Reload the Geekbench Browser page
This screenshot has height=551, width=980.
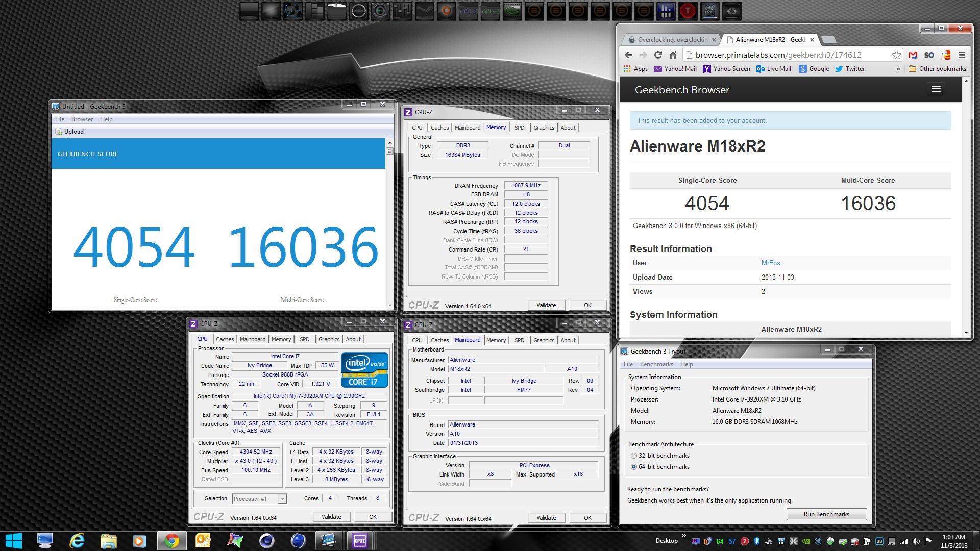click(658, 55)
